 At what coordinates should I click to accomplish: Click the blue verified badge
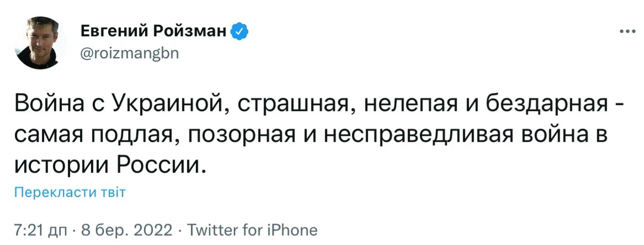click(239, 33)
